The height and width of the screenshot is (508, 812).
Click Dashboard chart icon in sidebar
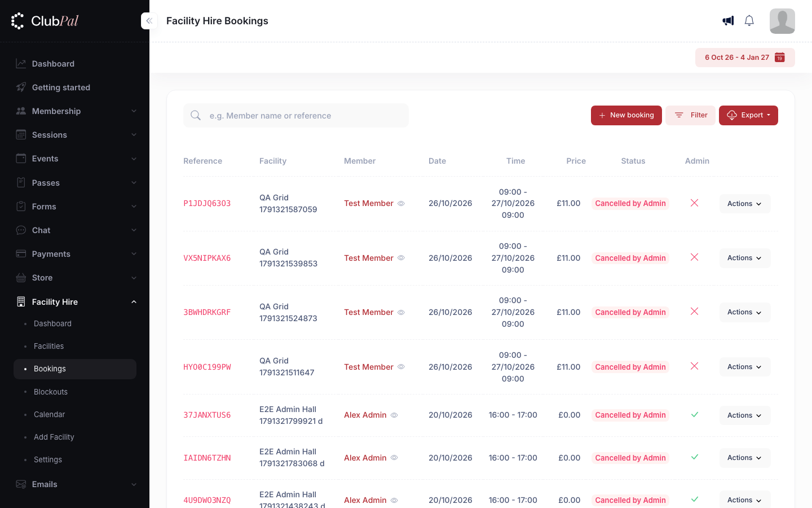21,64
